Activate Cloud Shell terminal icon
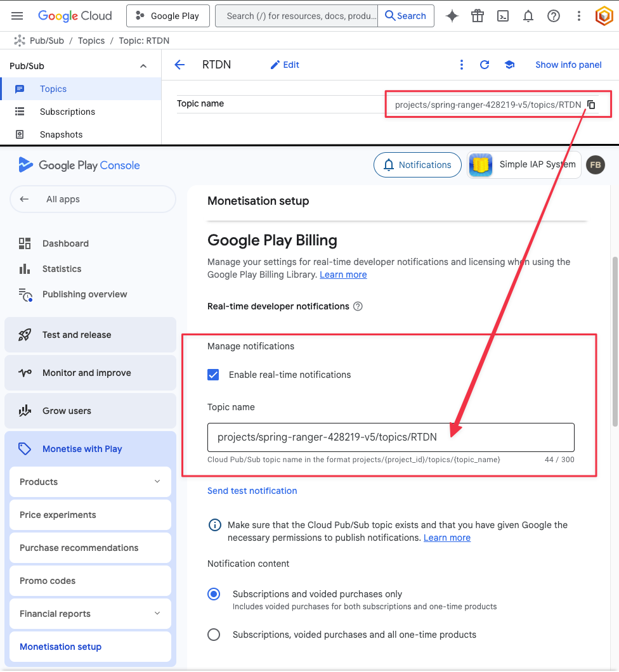619x672 pixels. click(x=503, y=16)
